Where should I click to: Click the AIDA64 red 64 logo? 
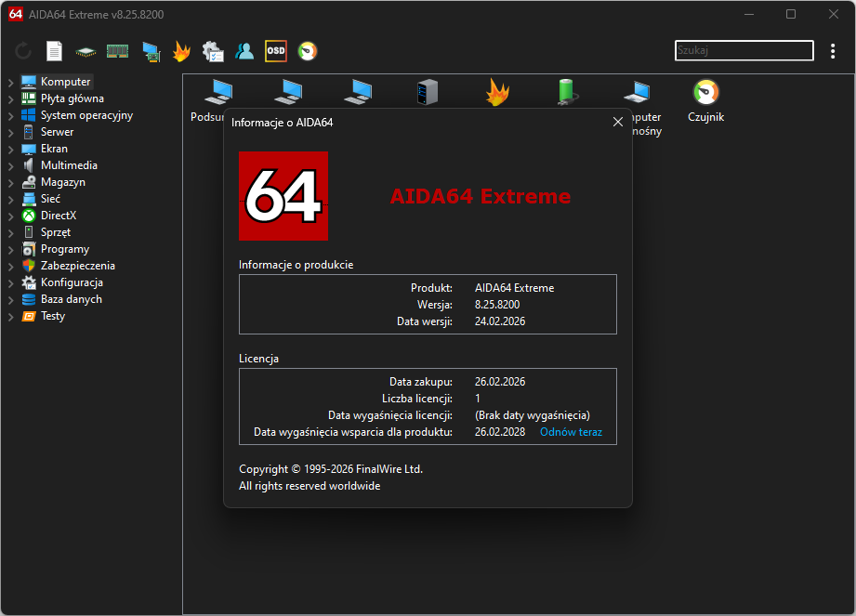pos(283,196)
